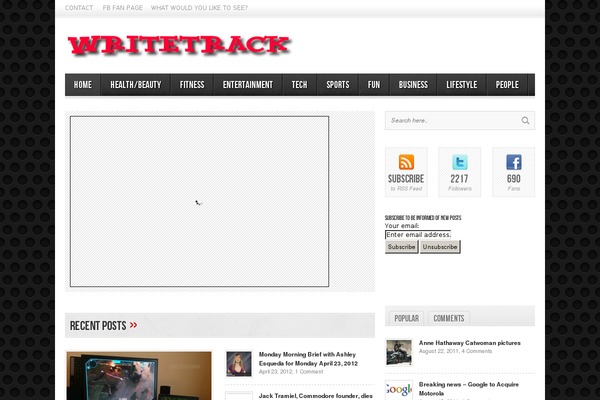Select the Fun menu item
Viewport: 600px width, 400px height.
click(x=374, y=85)
